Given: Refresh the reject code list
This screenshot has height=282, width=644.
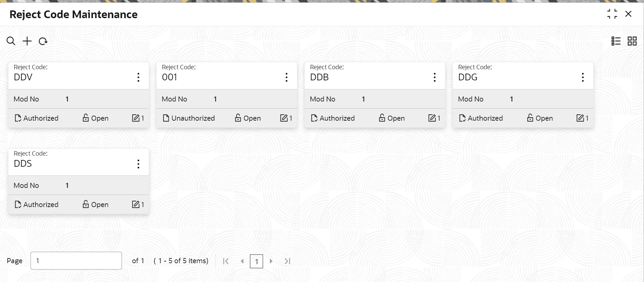Looking at the screenshot, I should pos(43,41).
